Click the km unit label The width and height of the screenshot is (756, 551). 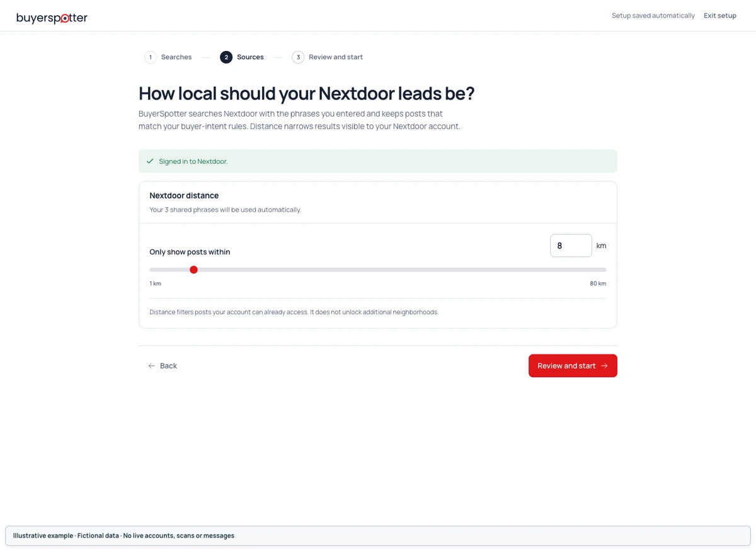pos(601,246)
